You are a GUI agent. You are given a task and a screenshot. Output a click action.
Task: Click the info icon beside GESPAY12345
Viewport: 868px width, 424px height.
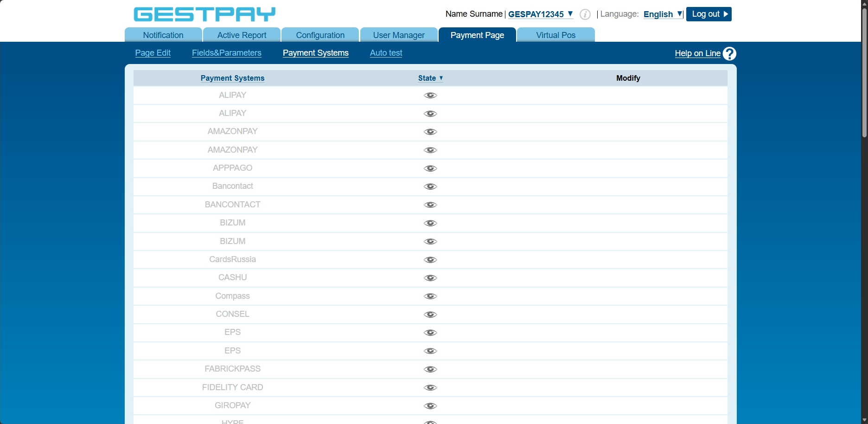coord(585,14)
